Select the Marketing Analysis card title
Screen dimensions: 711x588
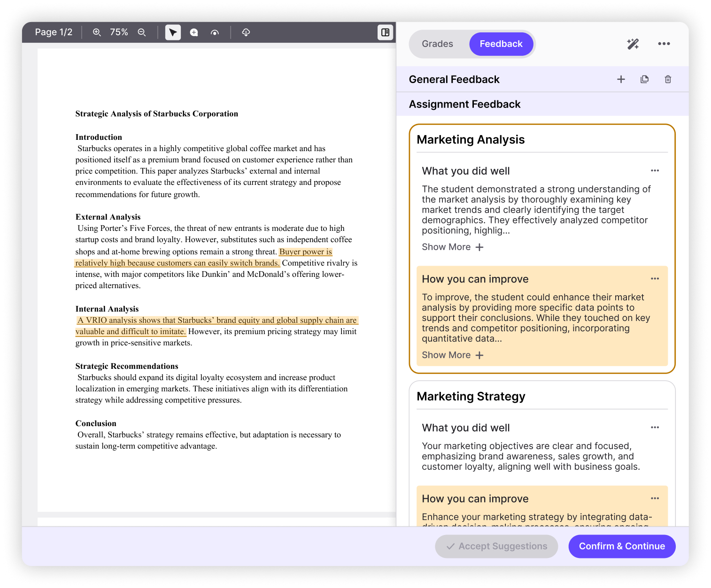coord(471,139)
